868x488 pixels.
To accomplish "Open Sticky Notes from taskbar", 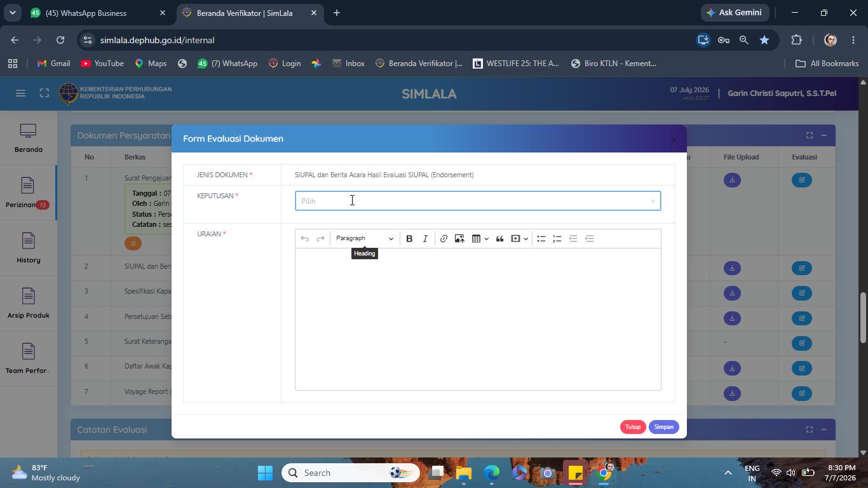I will point(576,473).
